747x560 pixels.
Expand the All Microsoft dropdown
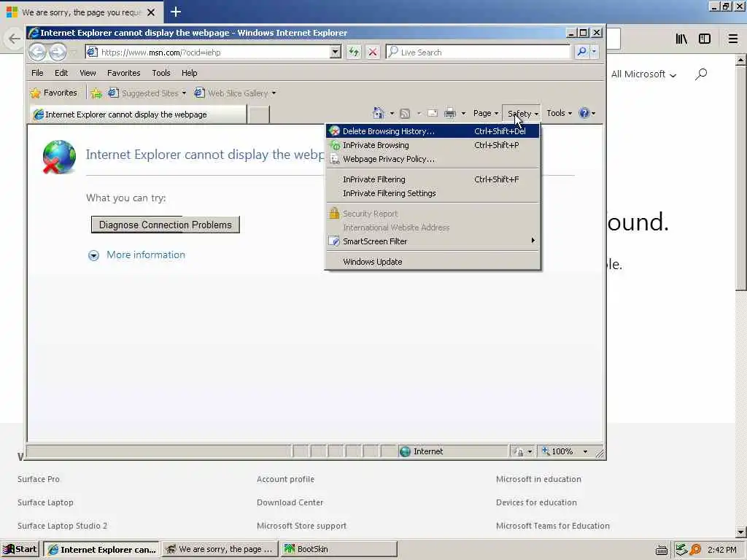coord(643,74)
